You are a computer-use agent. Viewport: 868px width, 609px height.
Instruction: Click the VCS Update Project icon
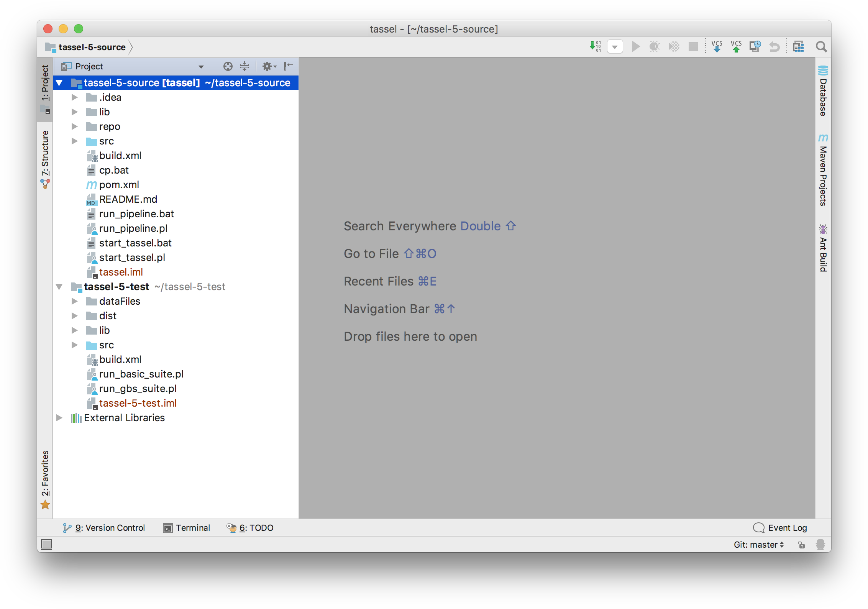717,47
